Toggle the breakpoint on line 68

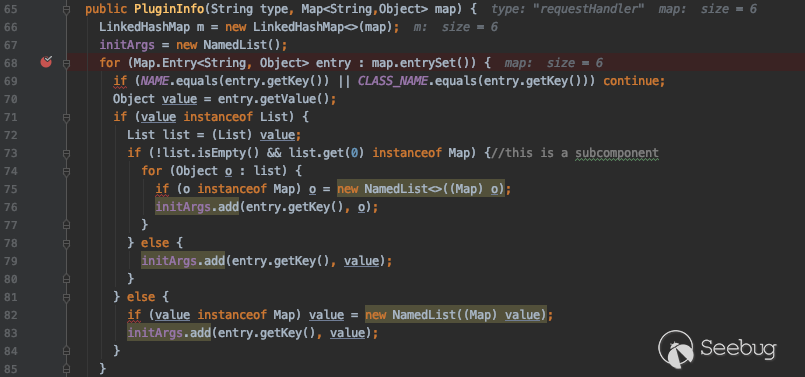pyautogui.click(x=46, y=63)
